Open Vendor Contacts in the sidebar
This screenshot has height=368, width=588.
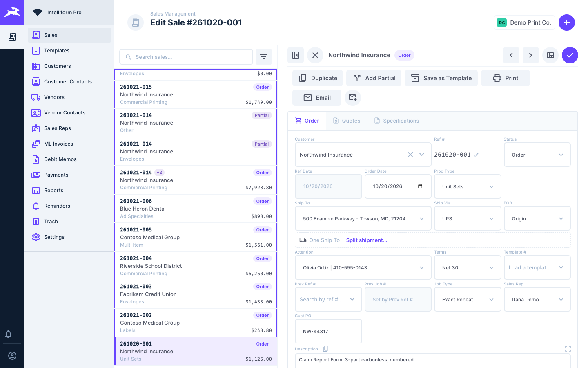[x=69, y=113]
